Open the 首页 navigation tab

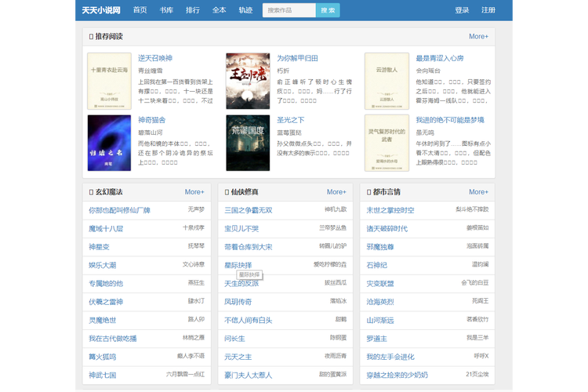(140, 10)
